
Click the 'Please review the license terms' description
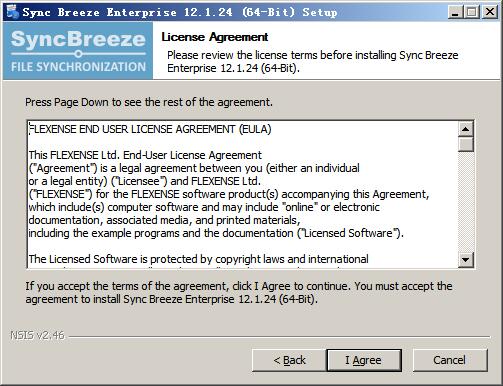coord(313,61)
